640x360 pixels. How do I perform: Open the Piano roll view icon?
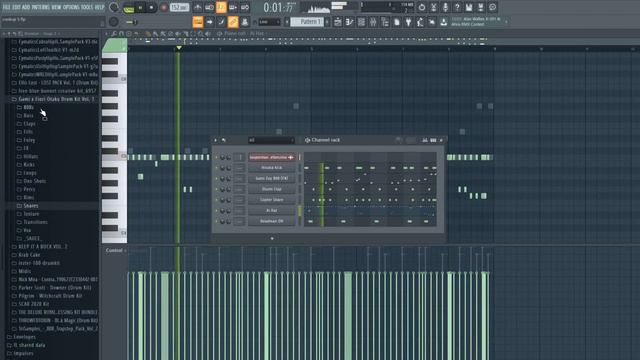(x=349, y=22)
